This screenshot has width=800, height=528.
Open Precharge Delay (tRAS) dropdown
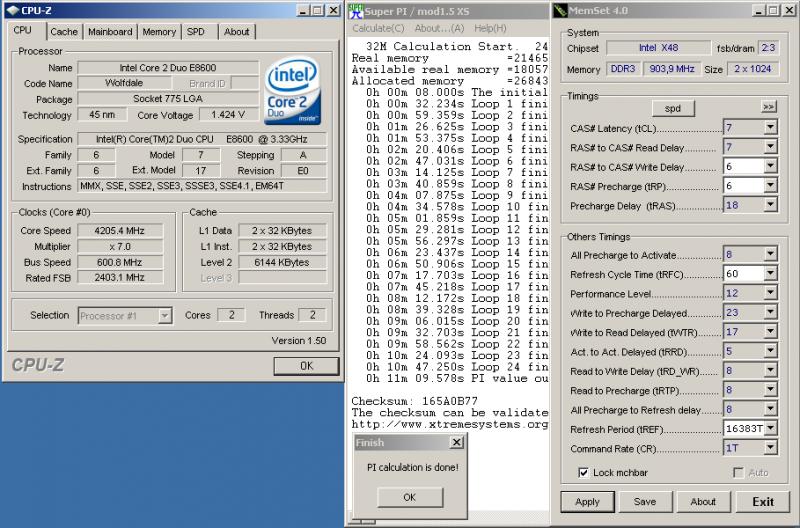pyautogui.click(x=770, y=205)
